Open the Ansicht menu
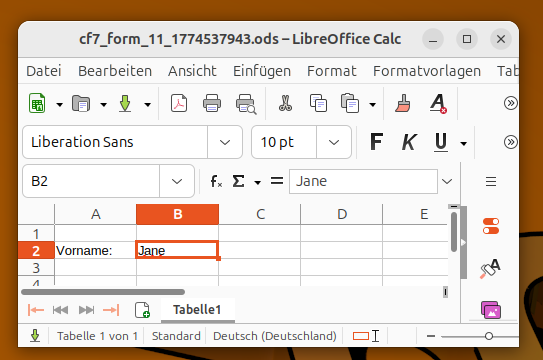This screenshot has height=360, width=543. click(x=192, y=71)
